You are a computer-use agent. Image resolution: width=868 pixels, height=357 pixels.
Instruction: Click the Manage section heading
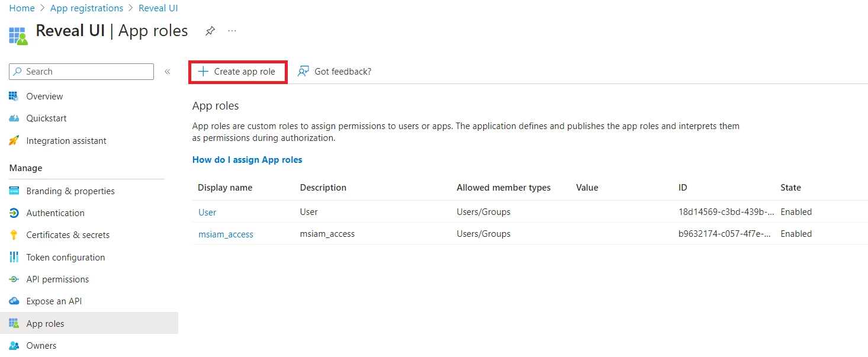[26, 168]
